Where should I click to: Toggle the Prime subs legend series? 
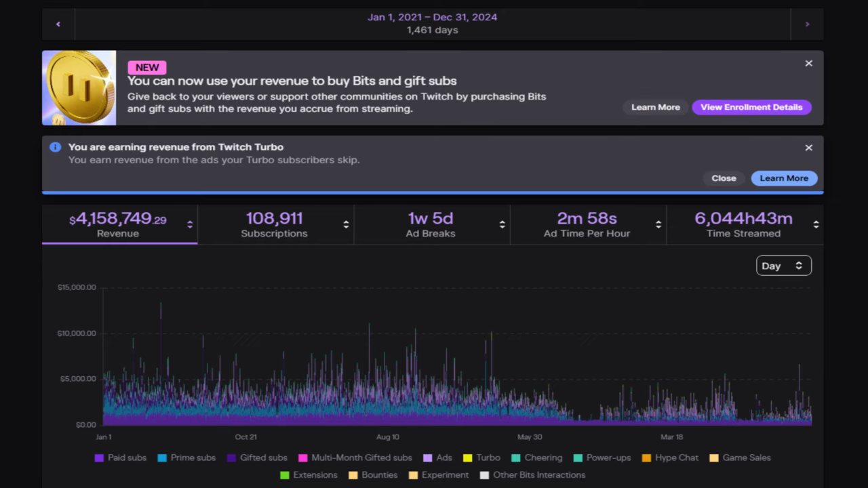(x=186, y=457)
